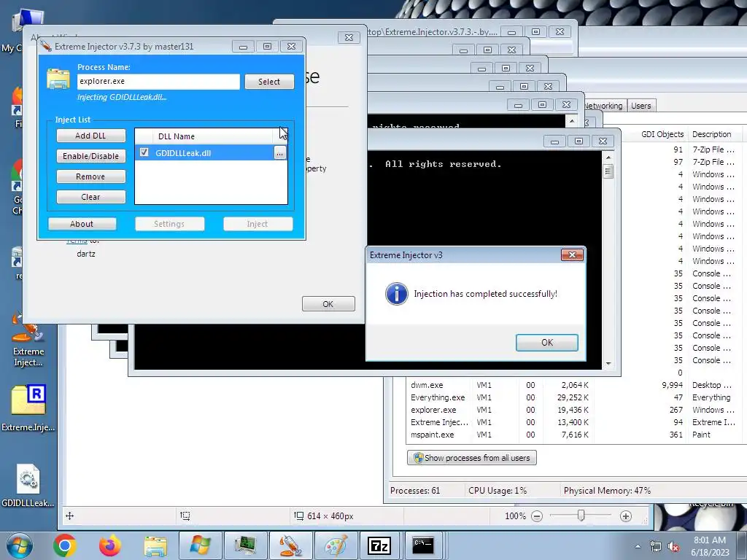Open the About dialog of Extreme Injector
The image size is (747, 560).
[x=82, y=224]
